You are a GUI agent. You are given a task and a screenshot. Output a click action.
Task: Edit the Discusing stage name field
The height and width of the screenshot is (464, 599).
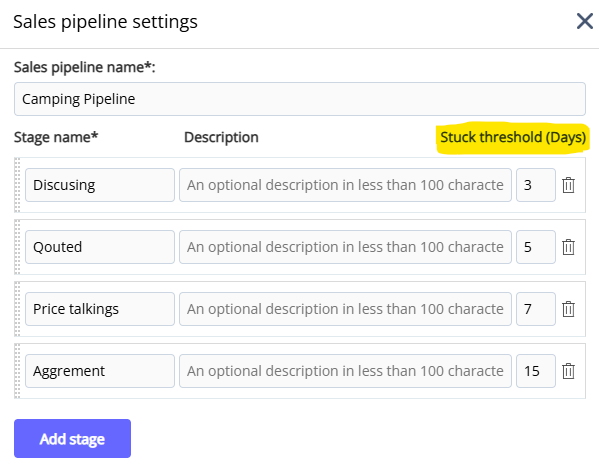(100, 185)
